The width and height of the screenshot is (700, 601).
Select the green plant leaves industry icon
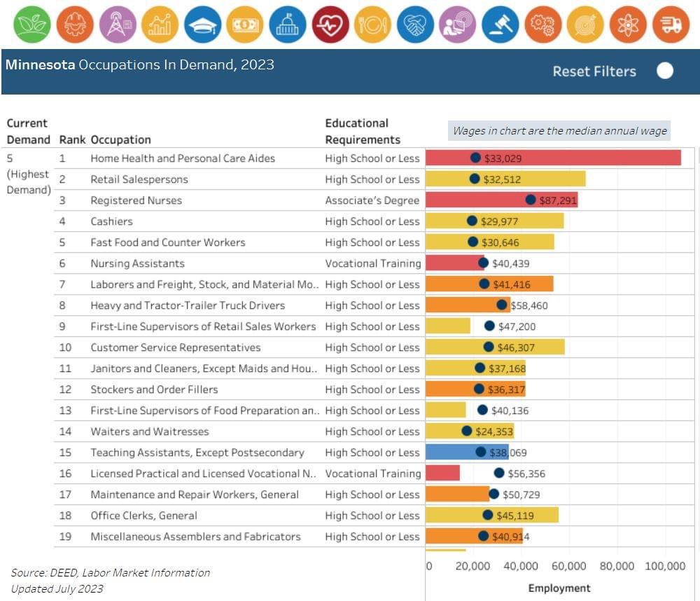click(x=32, y=25)
